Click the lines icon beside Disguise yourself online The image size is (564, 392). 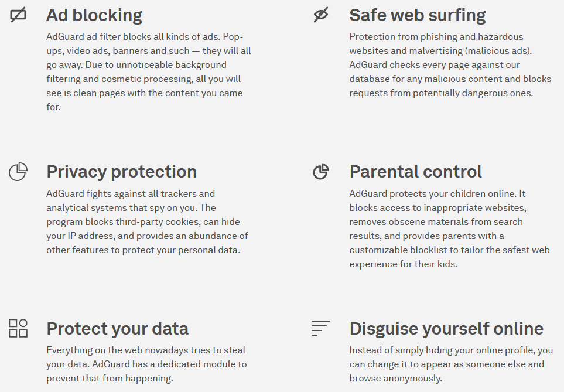pos(321,328)
